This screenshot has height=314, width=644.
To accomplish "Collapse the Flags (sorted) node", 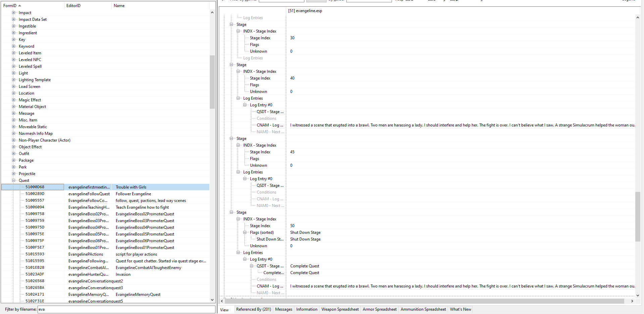I will coord(245,232).
